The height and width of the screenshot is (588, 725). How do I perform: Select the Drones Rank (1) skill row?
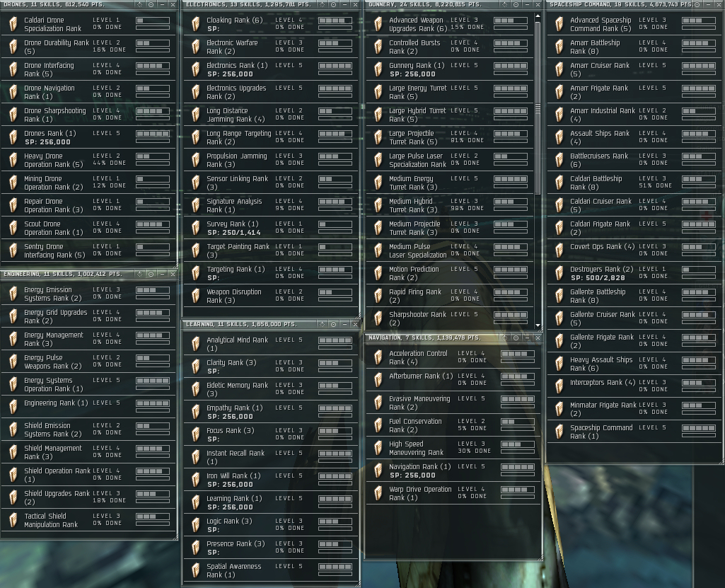pos(88,137)
